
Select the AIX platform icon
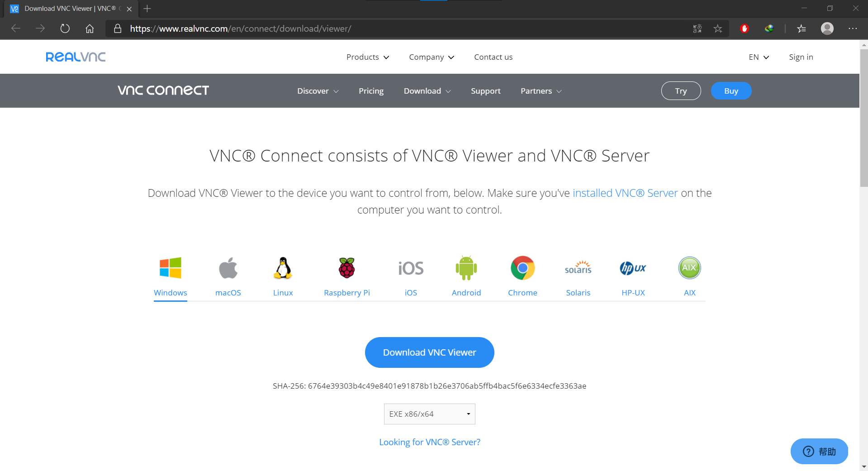tap(690, 268)
